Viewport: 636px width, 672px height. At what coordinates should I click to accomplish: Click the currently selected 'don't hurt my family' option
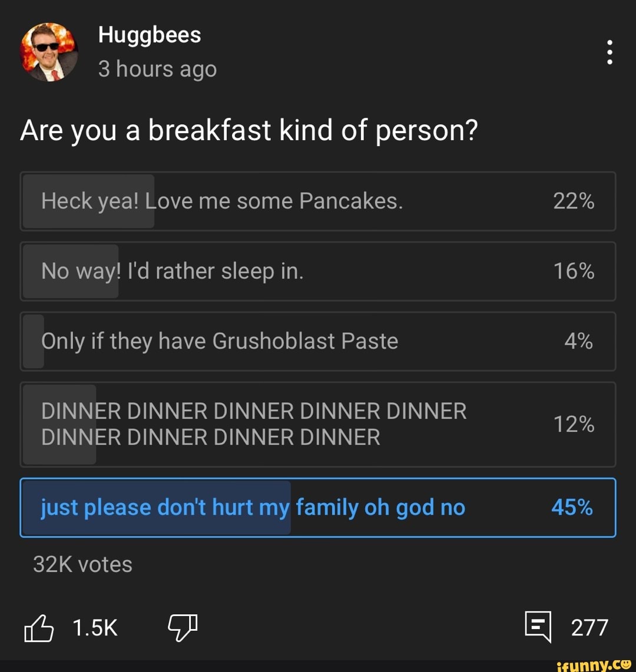(x=318, y=508)
